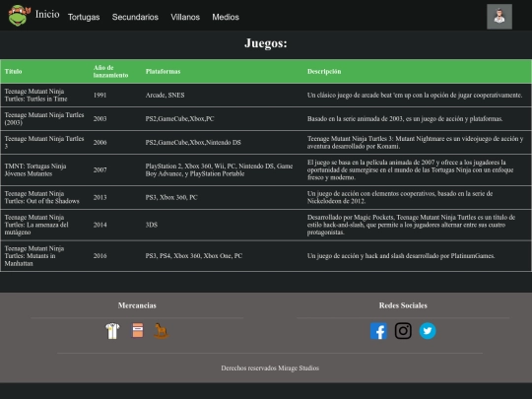
Task: Click the PlayStation 2, Xbox 360, Wii platforms cell
Action: 223,169
